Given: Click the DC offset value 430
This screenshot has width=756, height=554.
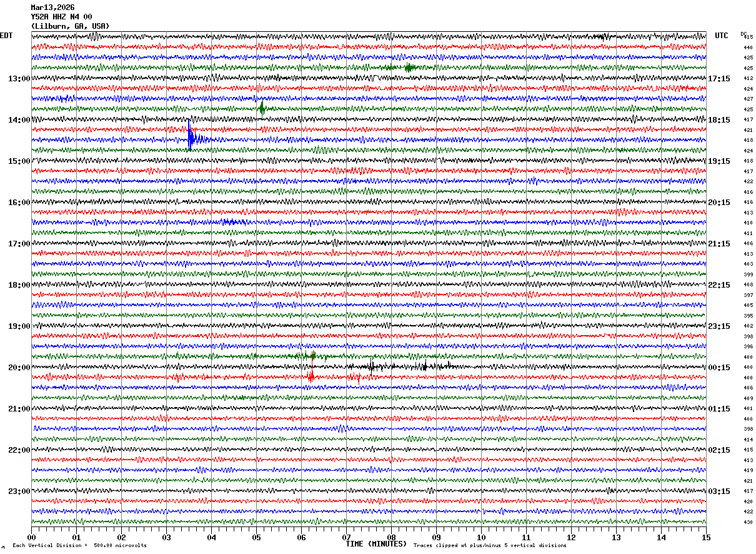Looking at the screenshot, I should coord(748,522).
